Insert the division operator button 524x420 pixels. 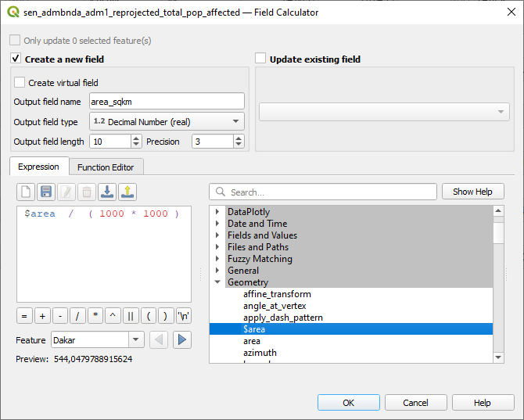(78, 316)
